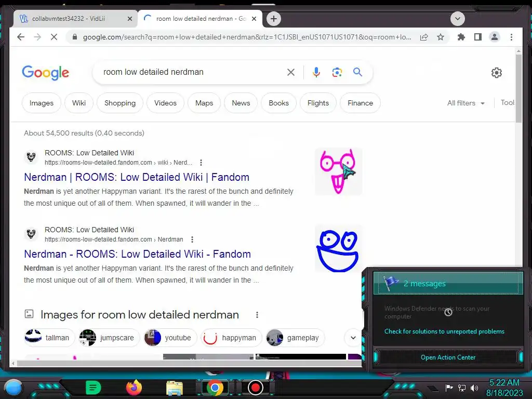The image size is (532, 399).
Task: Search by image with Google Lens
Action: (337, 72)
